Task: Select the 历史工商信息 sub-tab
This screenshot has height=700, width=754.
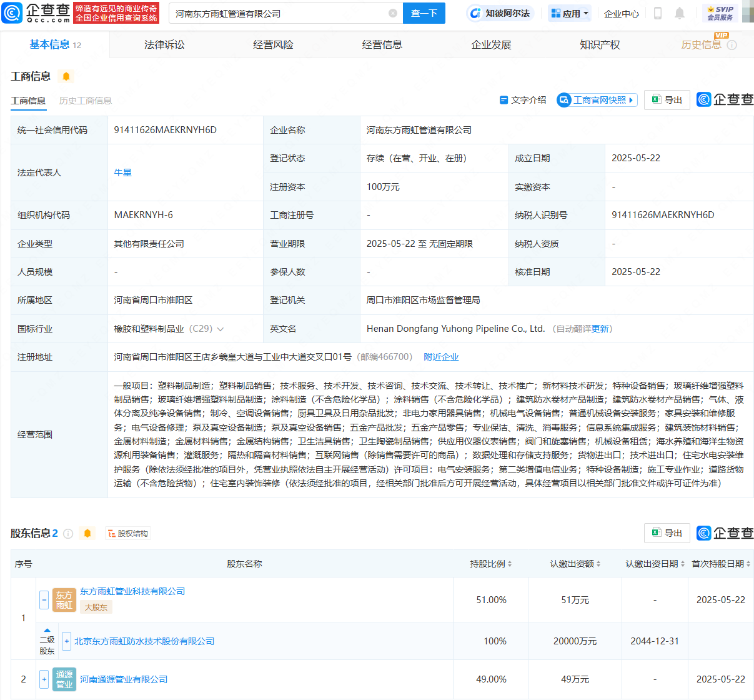Action: click(86, 101)
